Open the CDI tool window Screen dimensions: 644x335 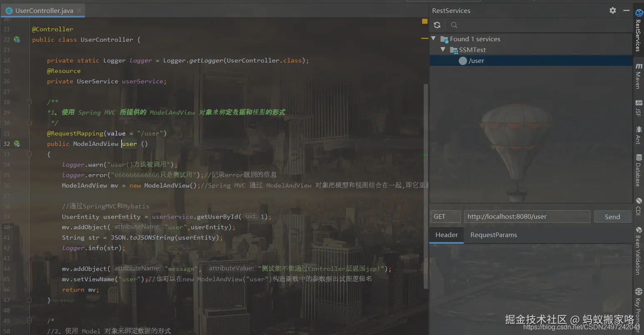click(638, 207)
